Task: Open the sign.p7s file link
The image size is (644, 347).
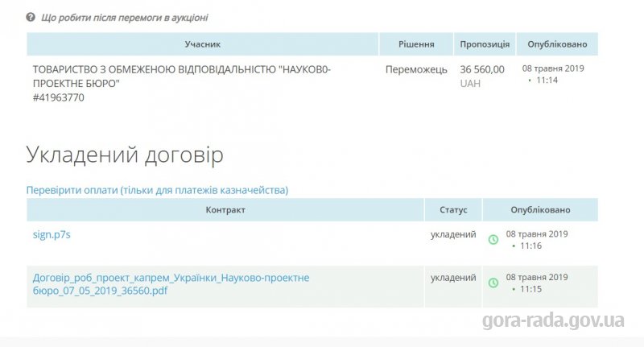Action: coord(52,234)
